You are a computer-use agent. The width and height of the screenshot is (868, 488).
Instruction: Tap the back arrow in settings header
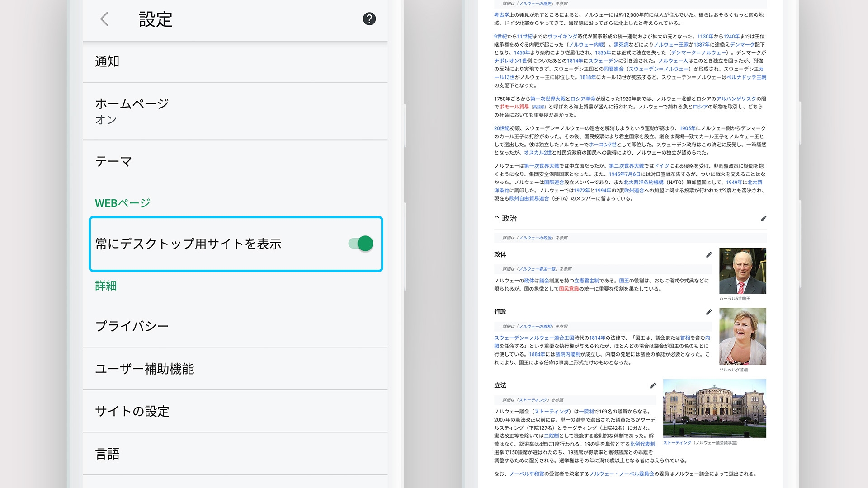pyautogui.click(x=104, y=19)
